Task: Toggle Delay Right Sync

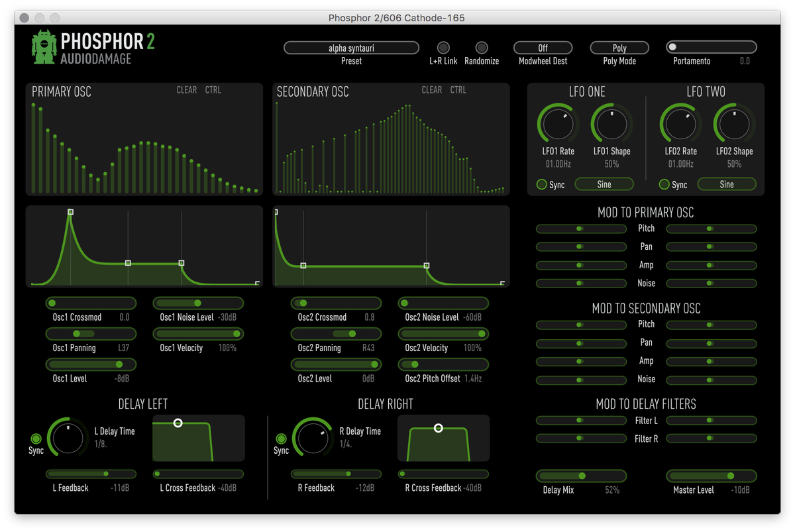Action: 281,439
